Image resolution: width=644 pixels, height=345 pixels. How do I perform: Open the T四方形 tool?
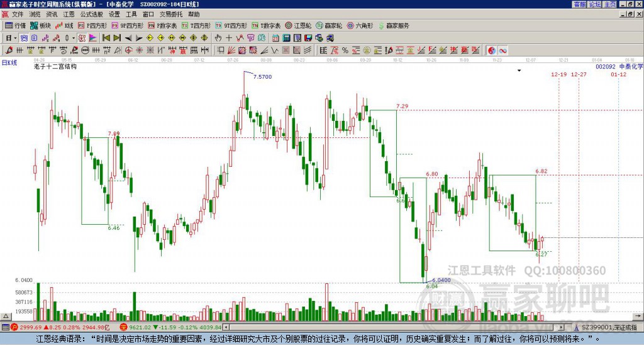click(x=196, y=25)
